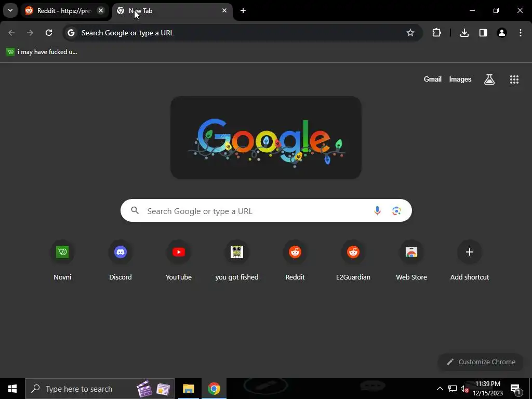
Task: Open the tab search dropdown arrow
Action: tap(10, 10)
